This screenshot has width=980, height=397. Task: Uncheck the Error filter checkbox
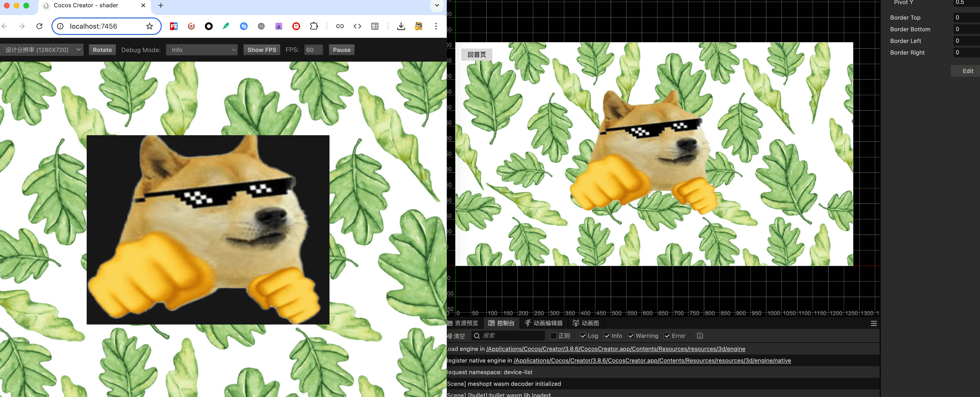coord(667,336)
